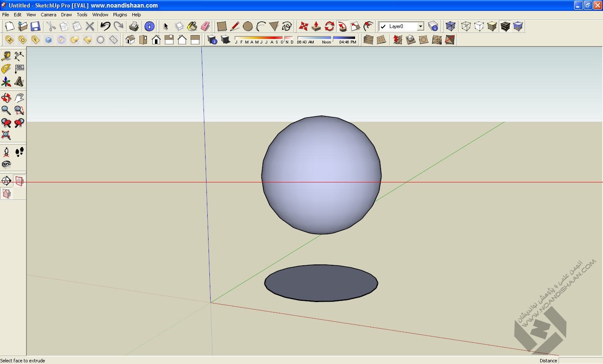Select the Tape Measure tool

(x=6, y=56)
